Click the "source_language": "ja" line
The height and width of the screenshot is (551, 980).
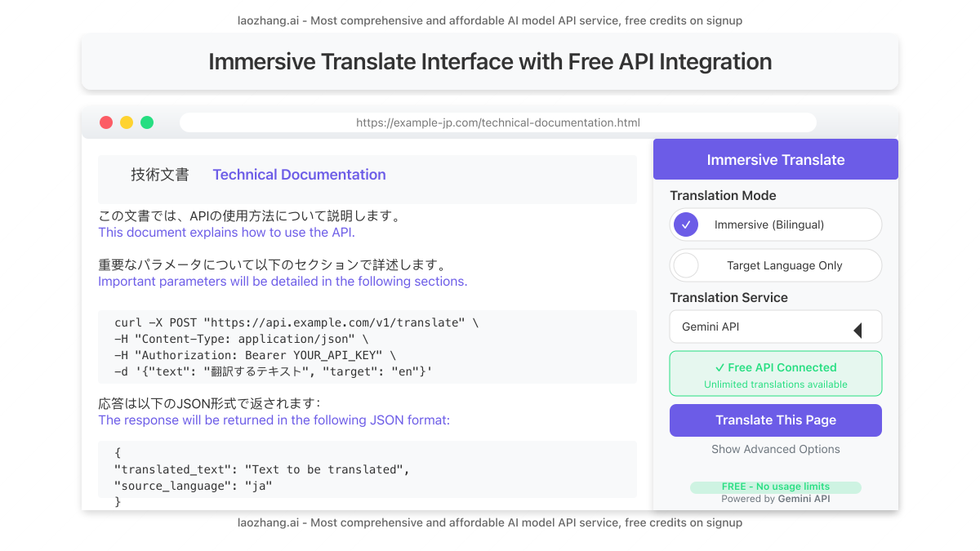coord(194,486)
